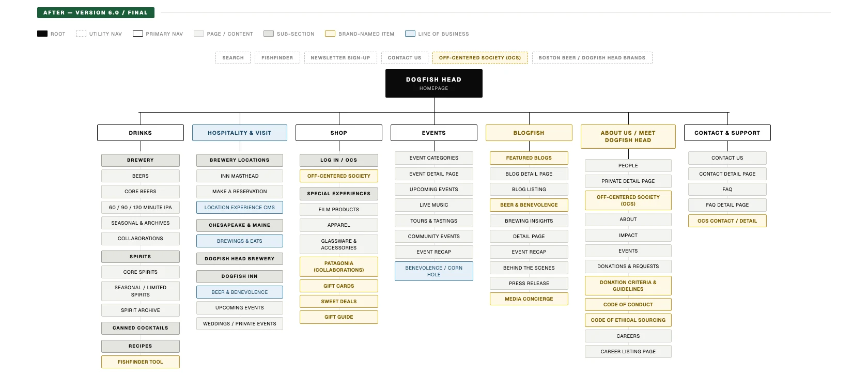Click the MAKE A RESERVATION box
Image resolution: width=868 pixels, height=391 pixels.
click(240, 192)
